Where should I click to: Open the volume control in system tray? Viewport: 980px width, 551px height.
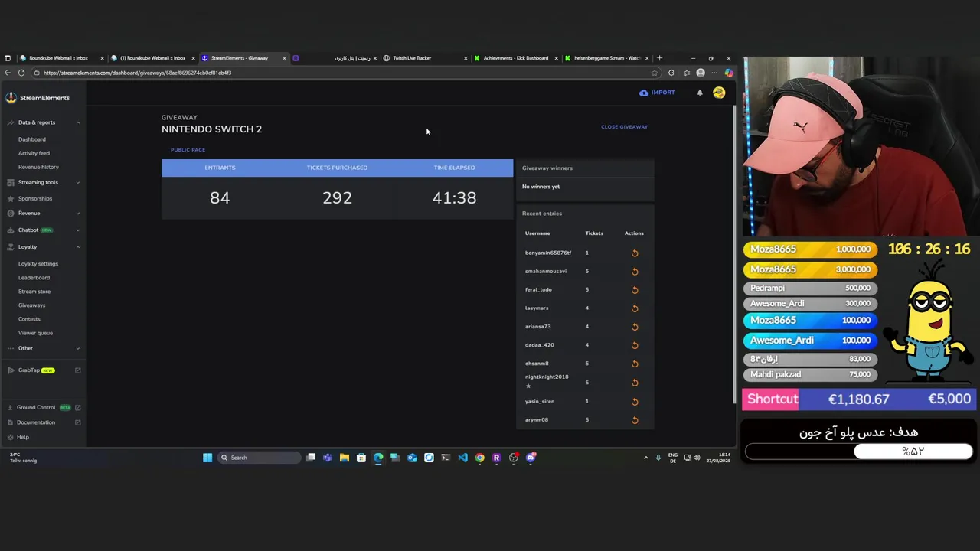click(697, 458)
